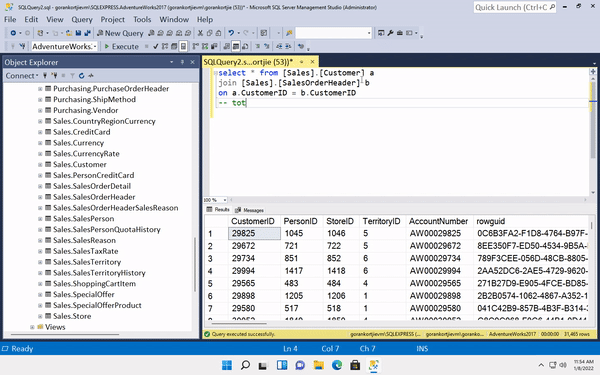Click Object Explorer horizontal scrollbar
This screenshot has width=600, height=375.
coord(65,334)
